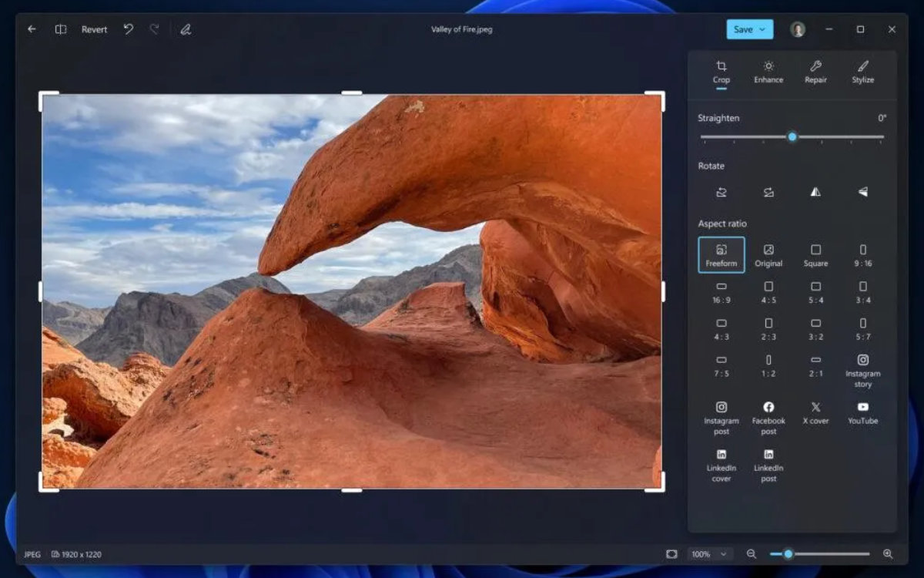
Task: Choose the 3:4 aspect ratio
Action: click(x=862, y=292)
